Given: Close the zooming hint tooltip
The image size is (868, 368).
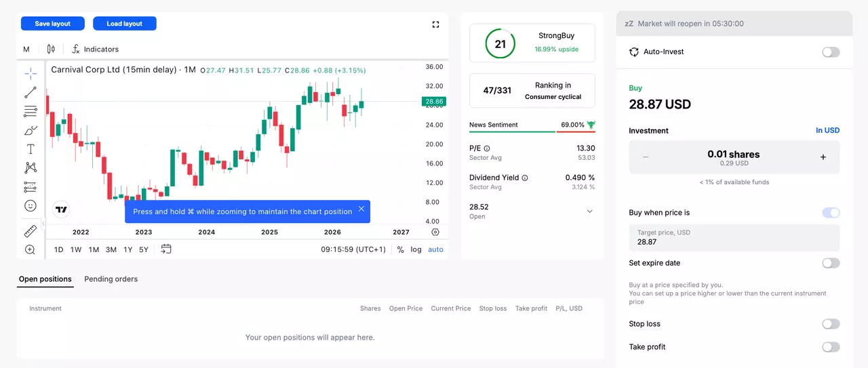Looking at the screenshot, I should coord(361,209).
